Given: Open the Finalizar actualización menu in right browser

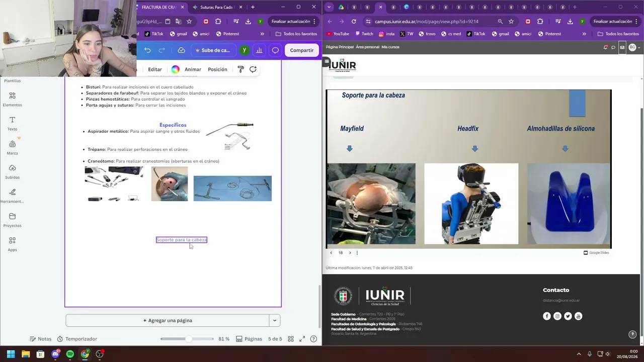Looking at the screenshot, I should pos(615,22).
